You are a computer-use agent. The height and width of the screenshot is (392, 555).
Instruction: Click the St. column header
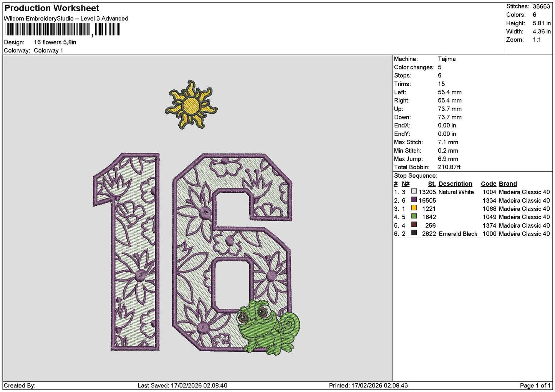point(432,184)
